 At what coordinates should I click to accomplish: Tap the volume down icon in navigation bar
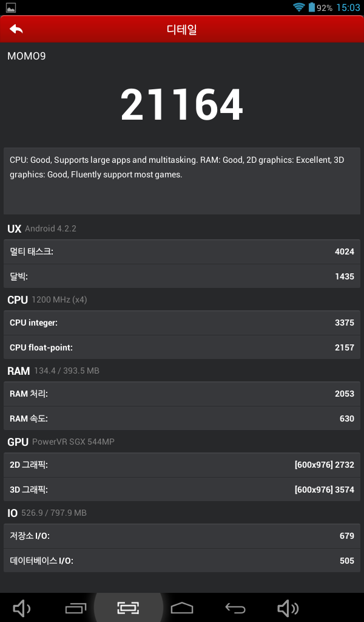coord(22,607)
